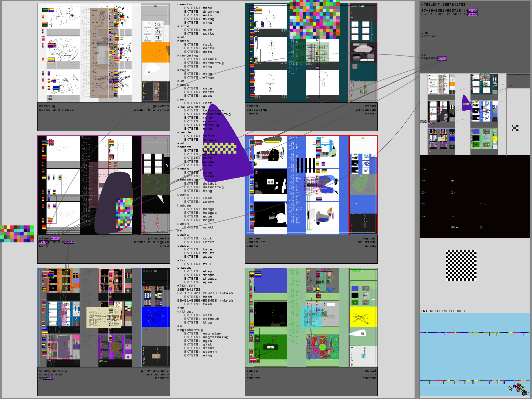This screenshot has height=399, width=532.
Task: Select "EXISTS: north" in the center word list
Action: click(x=199, y=227)
